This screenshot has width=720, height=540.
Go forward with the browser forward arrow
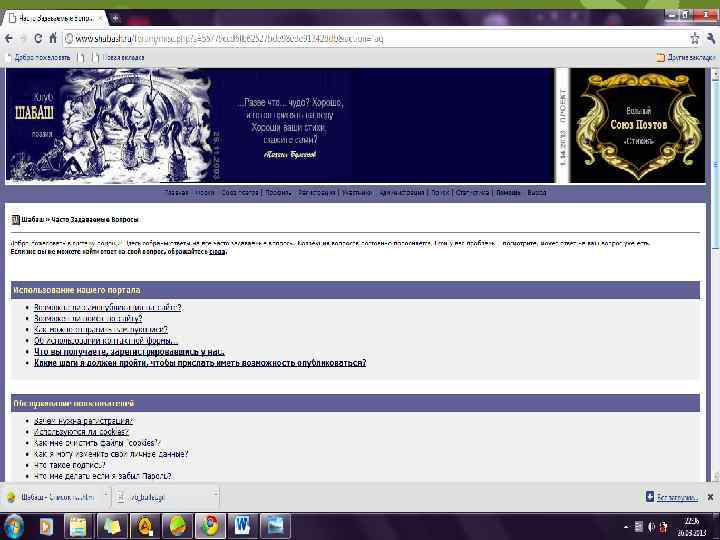click(23, 39)
